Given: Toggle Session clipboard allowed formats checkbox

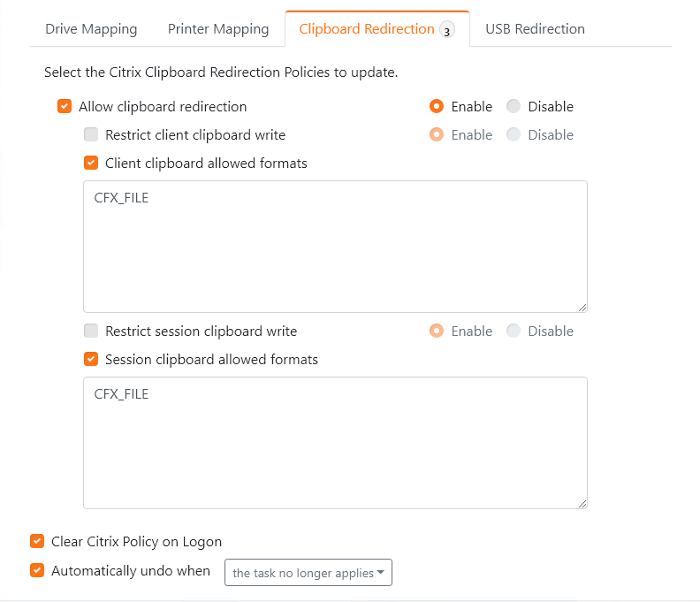Looking at the screenshot, I should (x=91, y=360).
